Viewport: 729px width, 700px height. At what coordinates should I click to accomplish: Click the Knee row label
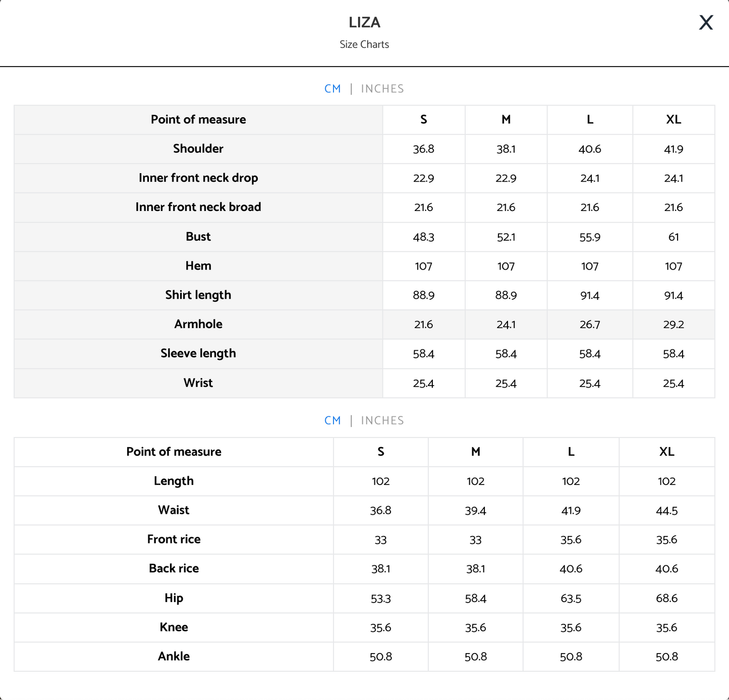(x=174, y=628)
